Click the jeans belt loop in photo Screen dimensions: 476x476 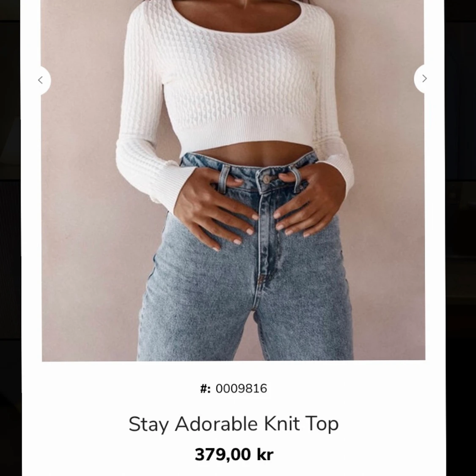224,179
